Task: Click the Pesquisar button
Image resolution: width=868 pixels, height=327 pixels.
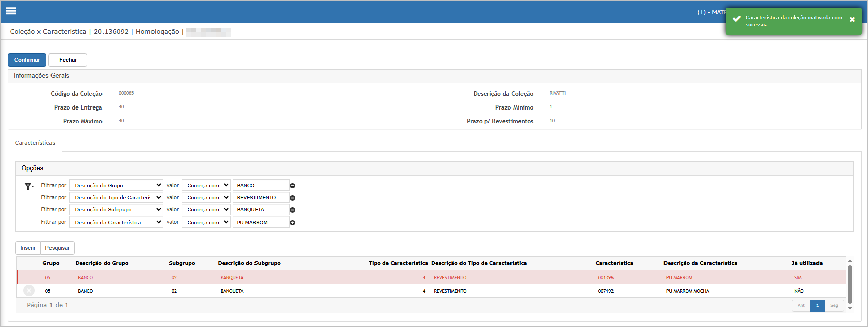Action: 57,248
